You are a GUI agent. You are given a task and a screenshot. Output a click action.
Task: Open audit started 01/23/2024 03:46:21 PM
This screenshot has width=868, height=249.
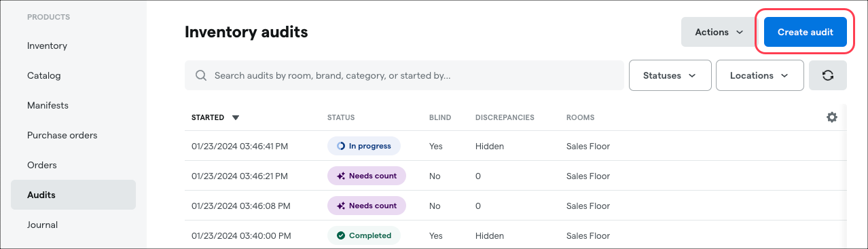(239, 176)
